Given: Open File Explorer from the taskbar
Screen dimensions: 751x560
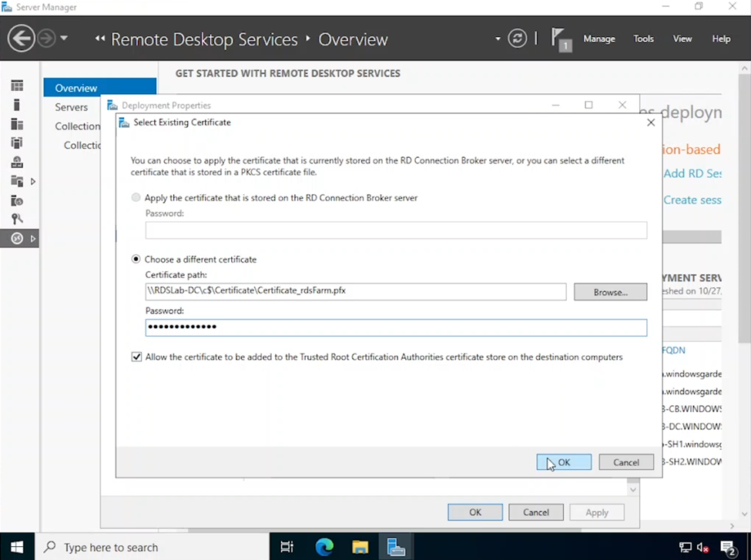Looking at the screenshot, I should (360, 547).
